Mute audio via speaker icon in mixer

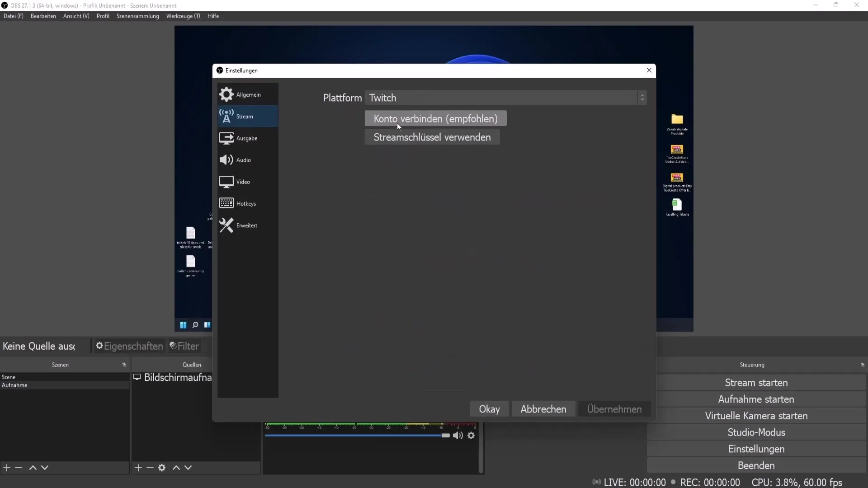point(458,436)
